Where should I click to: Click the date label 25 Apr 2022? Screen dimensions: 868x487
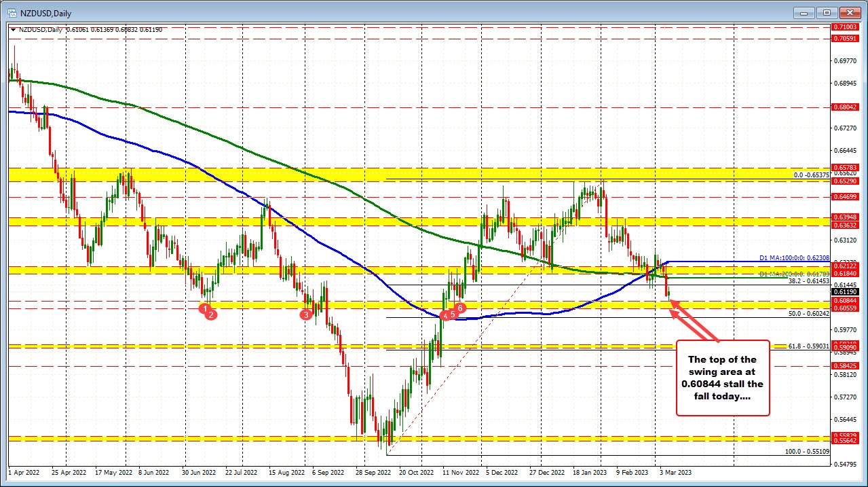pyautogui.click(x=69, y=472)
